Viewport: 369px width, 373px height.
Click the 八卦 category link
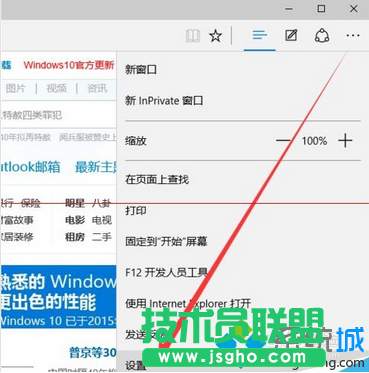click(101, 203)
